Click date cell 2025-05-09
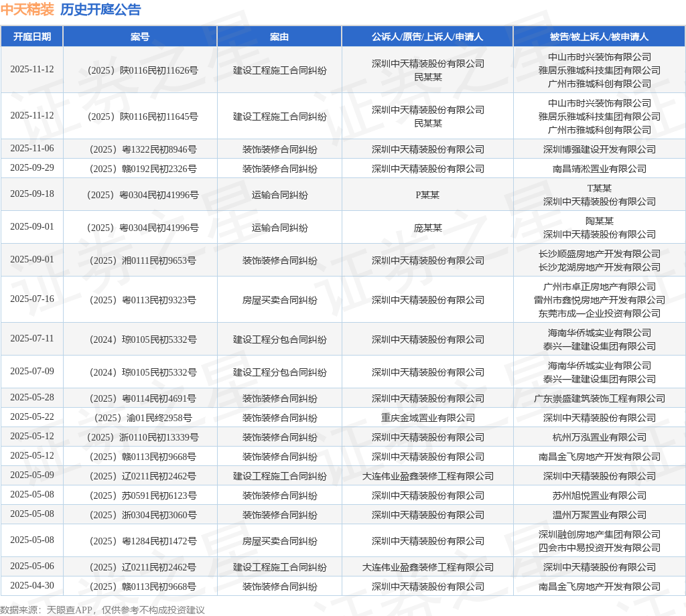 click(x=32, y=475)
